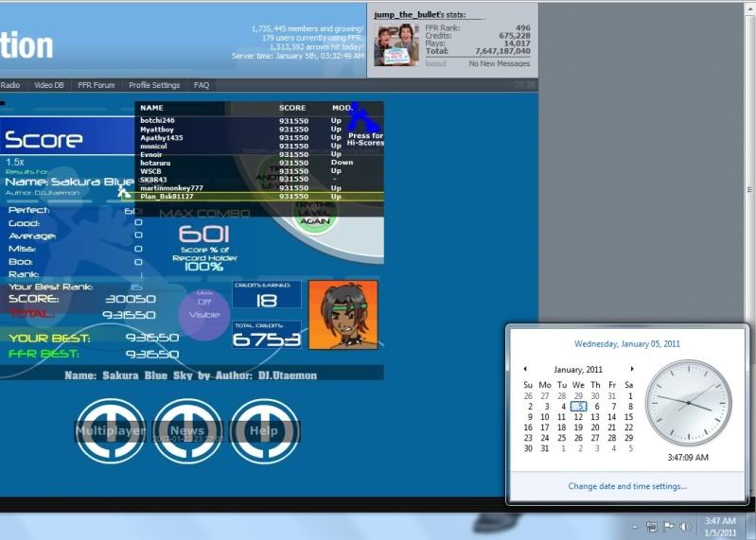This screenshot has height=540, width=756.
Task: Show hidden system tray icons
Action: tap(635, 526)
